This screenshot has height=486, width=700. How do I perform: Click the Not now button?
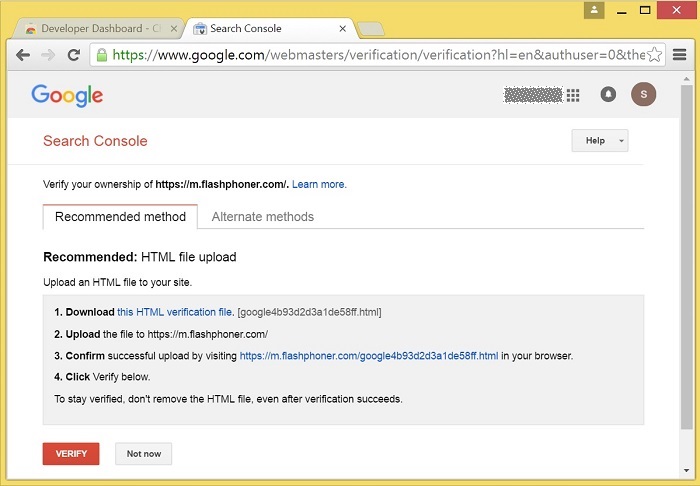point(143,454)
